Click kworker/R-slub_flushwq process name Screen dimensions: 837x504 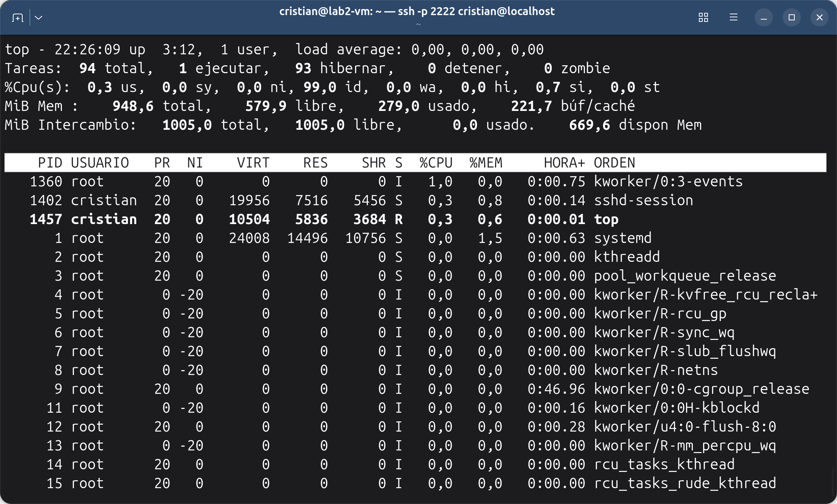tap(685, 351)
